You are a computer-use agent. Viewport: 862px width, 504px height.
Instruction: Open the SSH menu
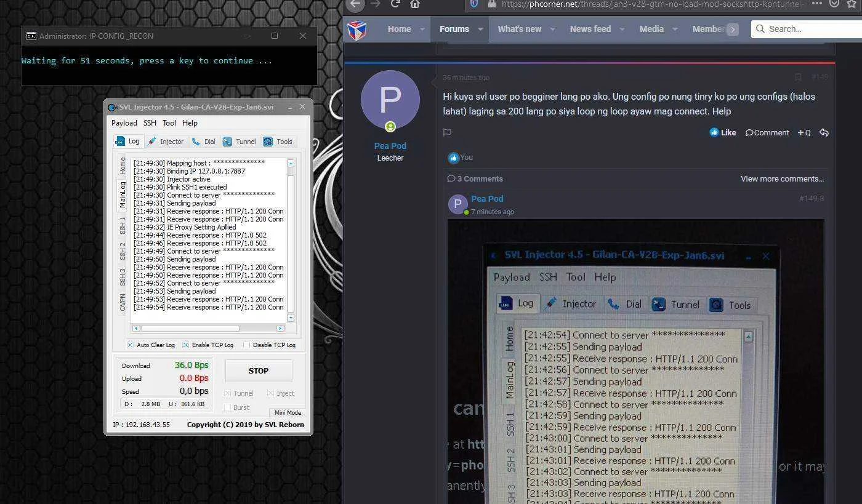[x=150, y=123]
